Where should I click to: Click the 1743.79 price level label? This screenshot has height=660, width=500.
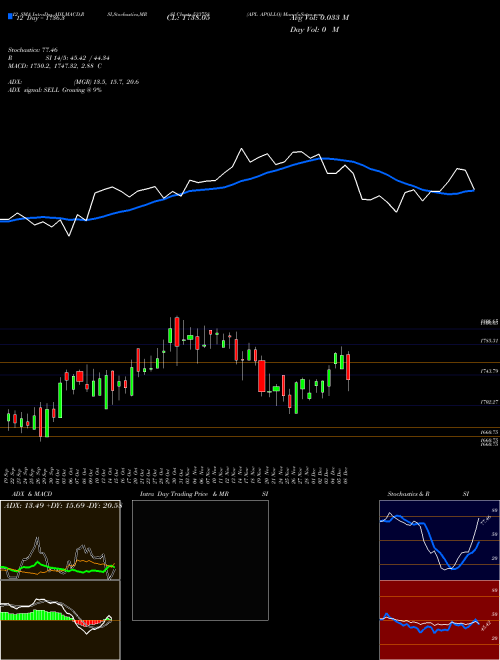[x=490, y=371]
